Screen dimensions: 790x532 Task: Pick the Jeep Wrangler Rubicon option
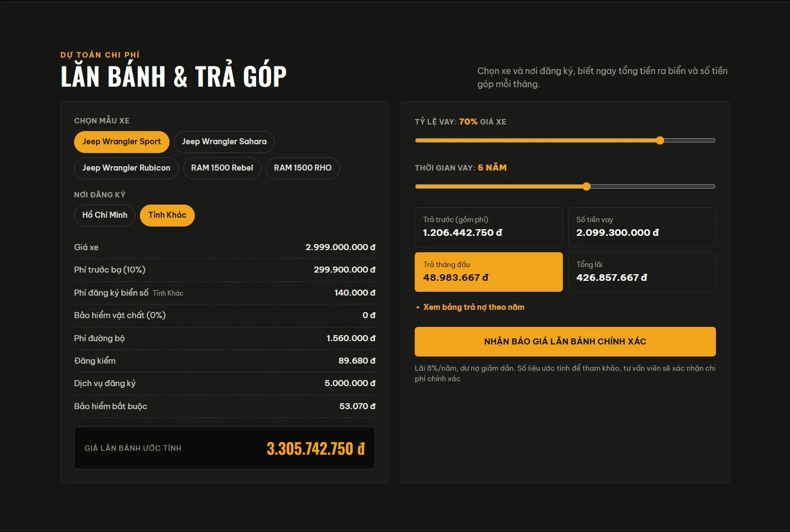tap(126, 168)
